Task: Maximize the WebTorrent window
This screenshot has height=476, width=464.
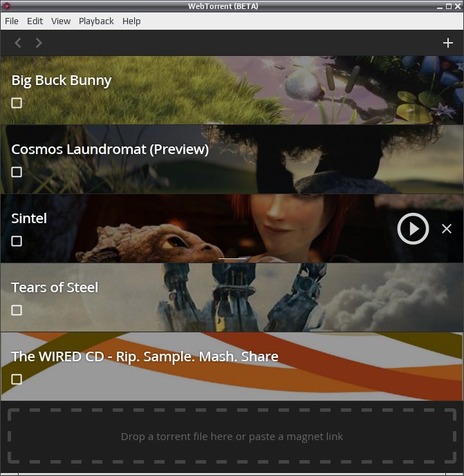Action: point(449,6)
